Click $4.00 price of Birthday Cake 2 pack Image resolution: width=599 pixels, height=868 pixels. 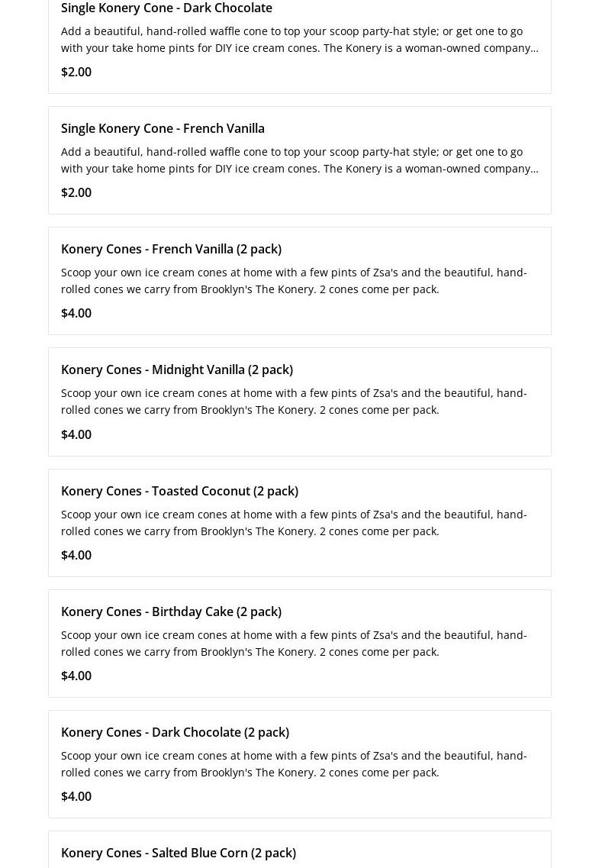tap(76, 676)
